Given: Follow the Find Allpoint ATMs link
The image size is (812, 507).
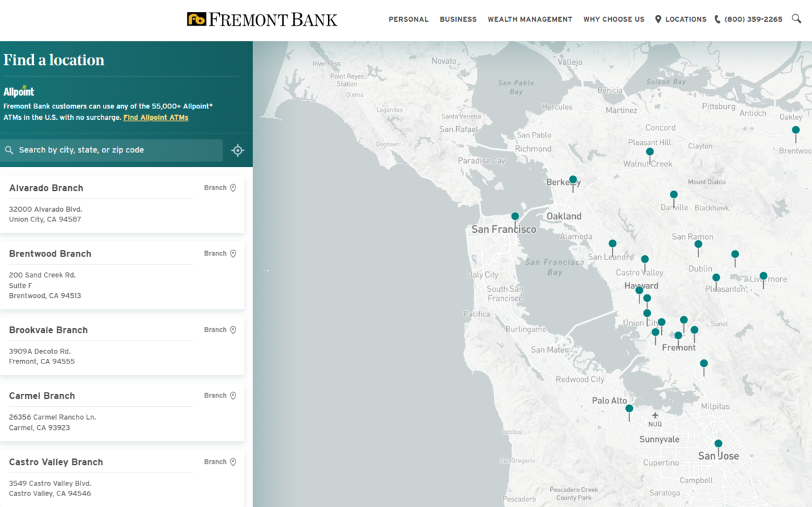Looking at the screenshot, I should [156, 118].
